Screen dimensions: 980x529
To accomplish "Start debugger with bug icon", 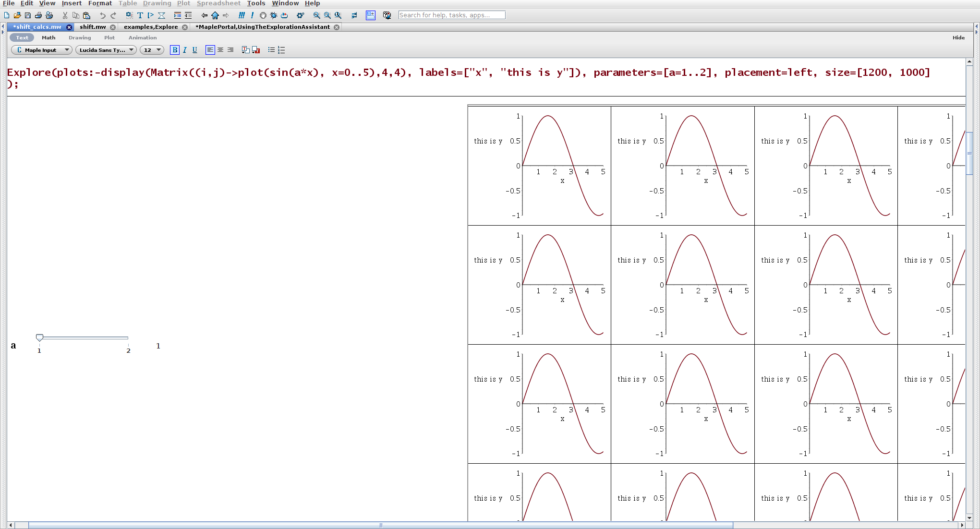I will [x=274, y=15].
